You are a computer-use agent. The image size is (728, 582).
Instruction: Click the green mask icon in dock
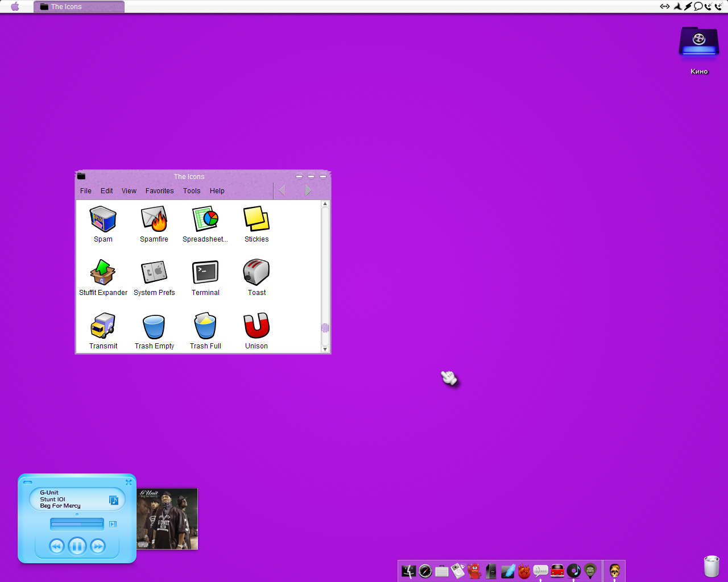(x=590, y=571)
